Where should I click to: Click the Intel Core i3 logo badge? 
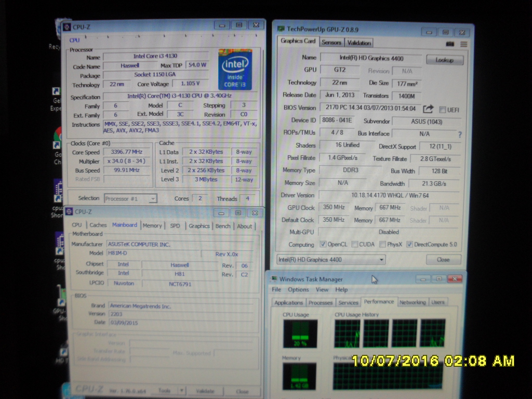coord(235,70)
